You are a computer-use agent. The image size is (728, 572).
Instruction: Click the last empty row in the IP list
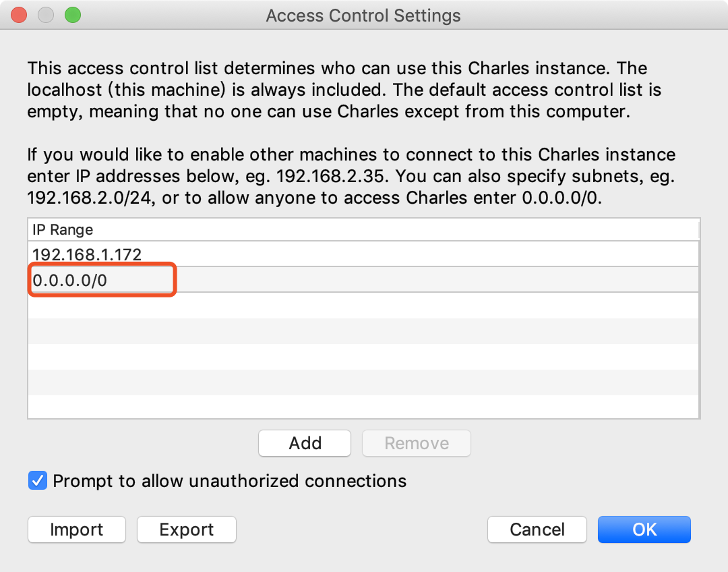pyautogui.click(x=363, y=407)
